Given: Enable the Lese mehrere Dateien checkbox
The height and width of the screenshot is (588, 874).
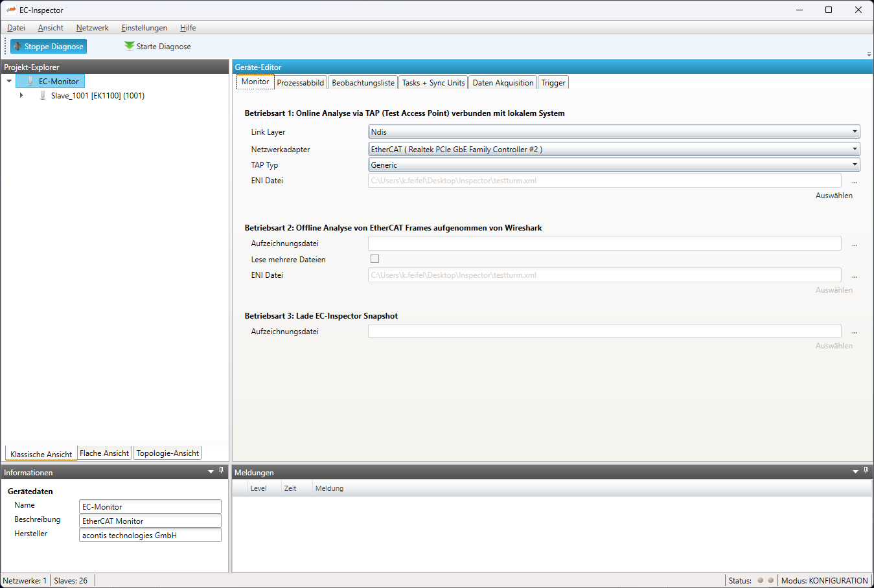Looking at the screenshot, I should [x=374, y=259].
